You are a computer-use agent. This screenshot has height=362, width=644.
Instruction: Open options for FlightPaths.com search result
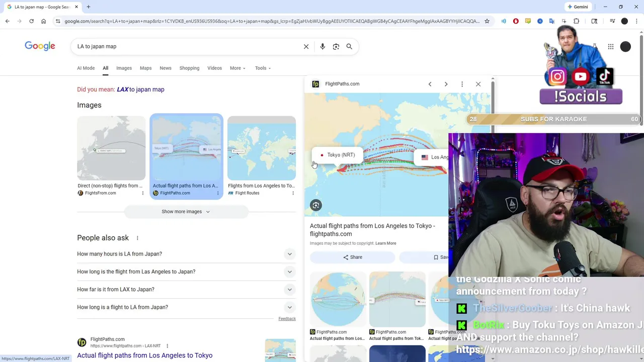[167, 346]
